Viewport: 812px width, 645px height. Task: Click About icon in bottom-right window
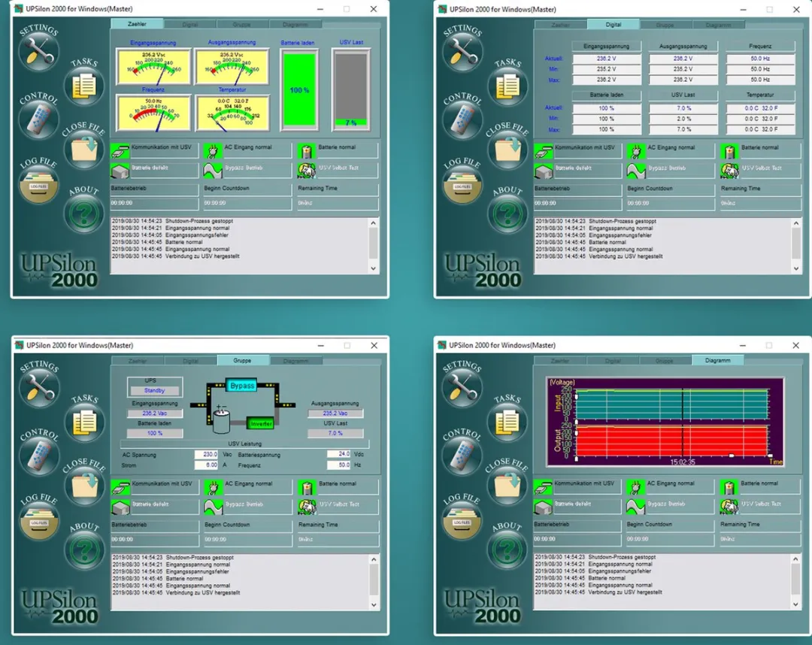point(507,550)
